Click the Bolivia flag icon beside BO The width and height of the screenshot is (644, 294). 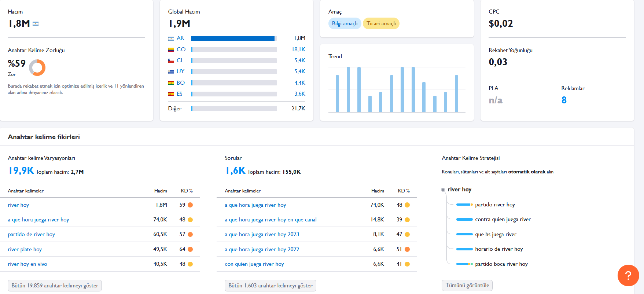click(171, 83)
